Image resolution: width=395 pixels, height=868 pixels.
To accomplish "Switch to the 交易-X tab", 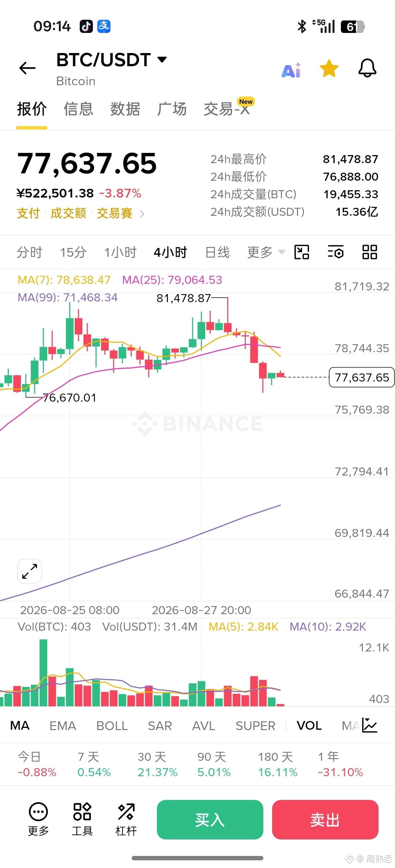I will point(227,108).
